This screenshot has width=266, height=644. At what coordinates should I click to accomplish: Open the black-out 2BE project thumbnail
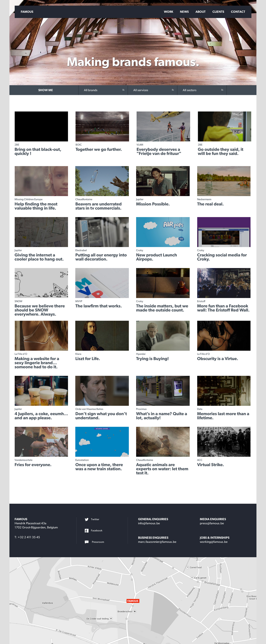click(41, 127)
